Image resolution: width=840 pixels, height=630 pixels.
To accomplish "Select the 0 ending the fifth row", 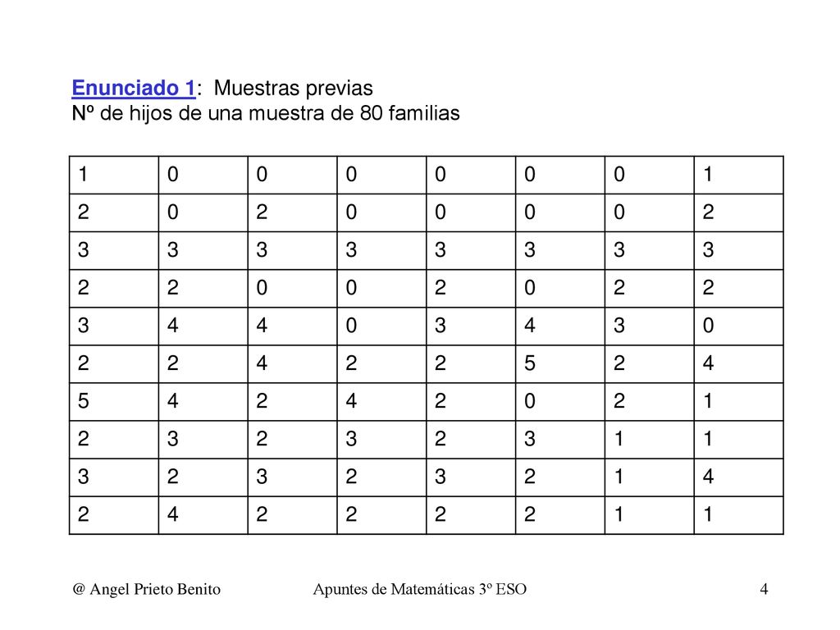I will tap(739, 326).
